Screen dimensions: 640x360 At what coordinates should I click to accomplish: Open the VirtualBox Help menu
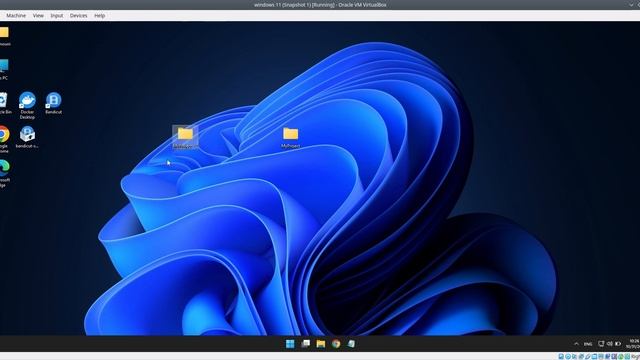pos(100,16)
